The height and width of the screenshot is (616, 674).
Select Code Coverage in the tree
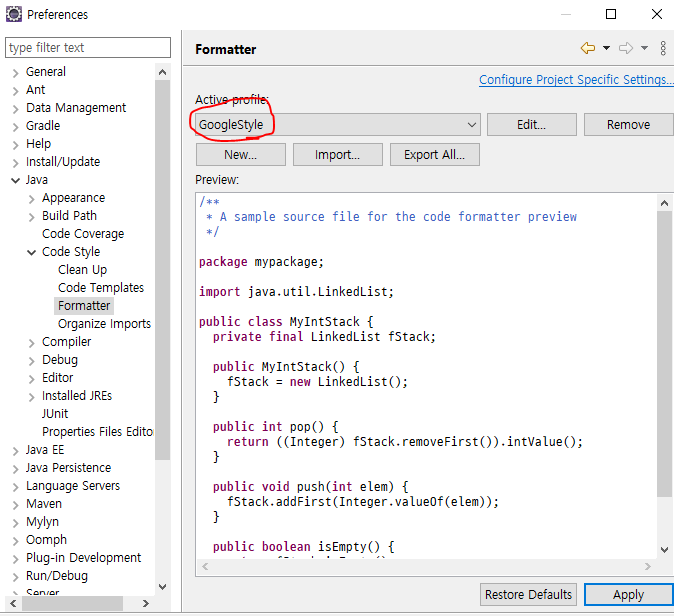tap(83, 233)
